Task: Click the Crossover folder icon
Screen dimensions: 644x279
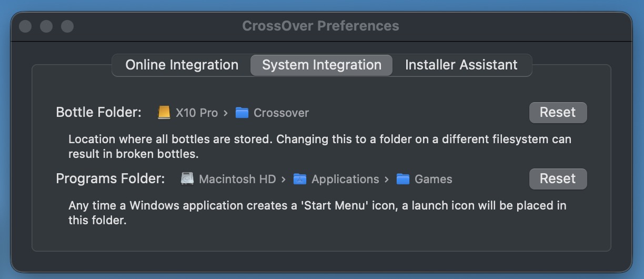Action: (242, 113)
